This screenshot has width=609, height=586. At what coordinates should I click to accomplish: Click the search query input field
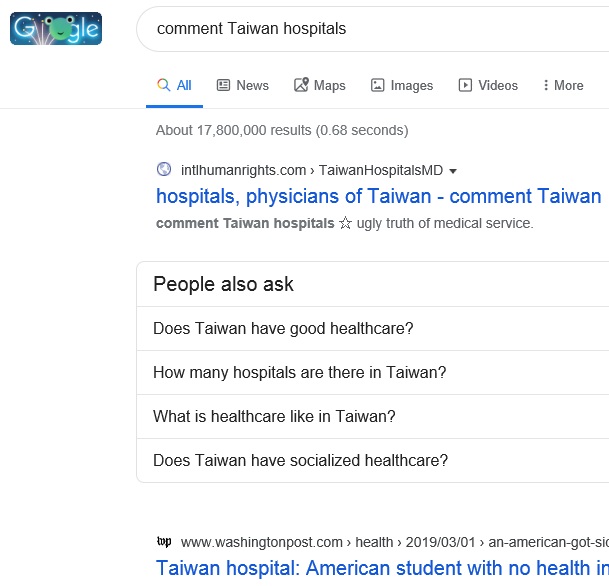(370, 29)
